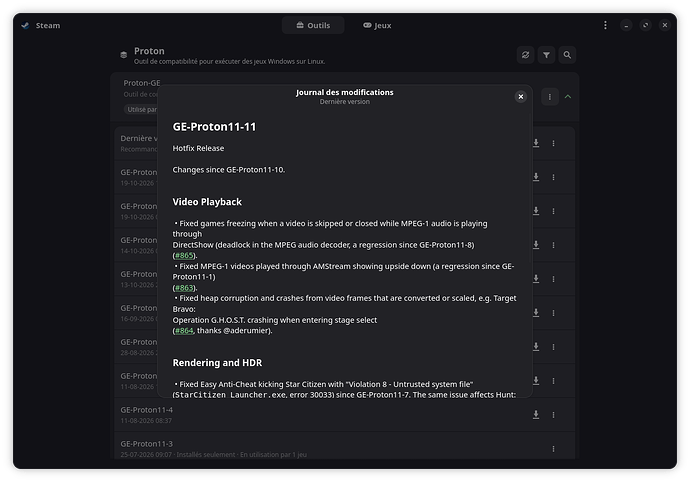690x481 pixels.
Task: Click the Video Playback section heading
Action: (x=207, y=202)
